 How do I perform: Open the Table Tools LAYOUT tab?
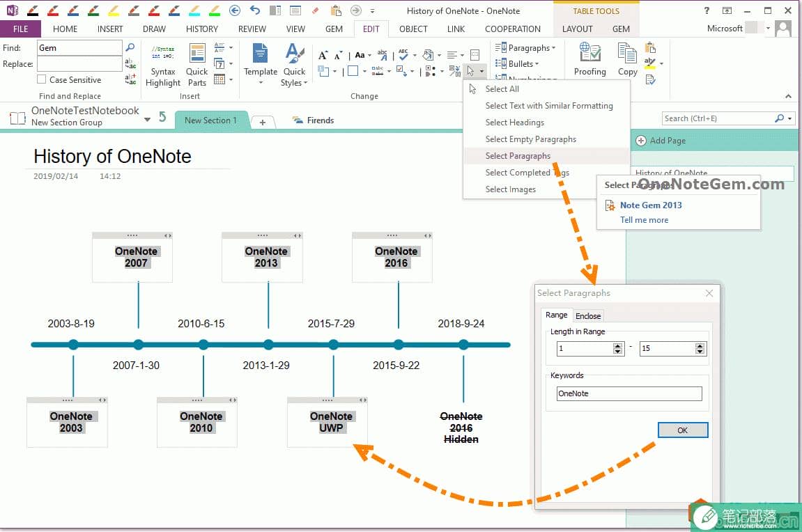[577, 29]
